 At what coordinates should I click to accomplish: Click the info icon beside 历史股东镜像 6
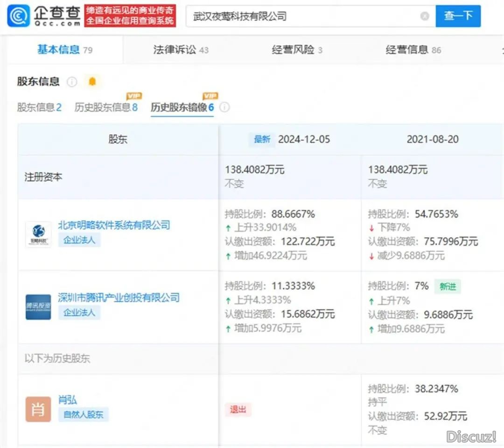(x=224, y=107)
